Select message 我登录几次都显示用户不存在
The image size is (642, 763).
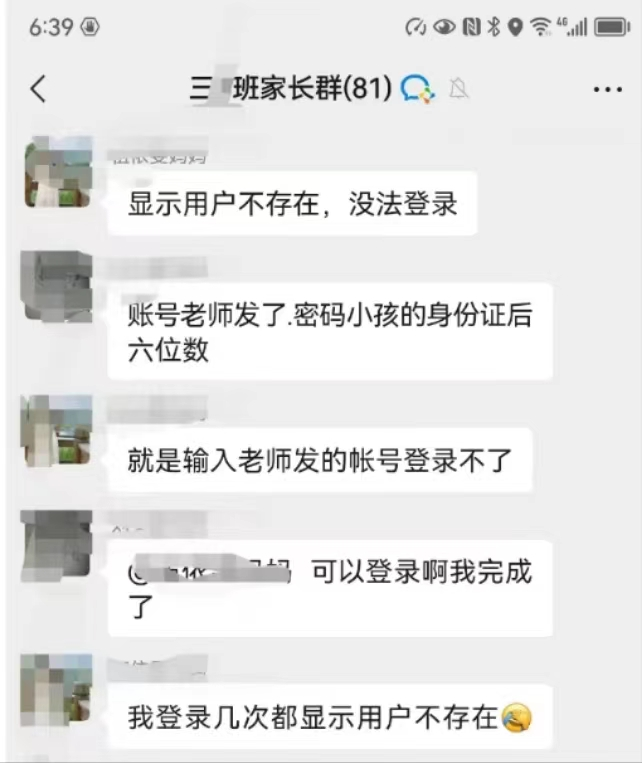(330, 717)
